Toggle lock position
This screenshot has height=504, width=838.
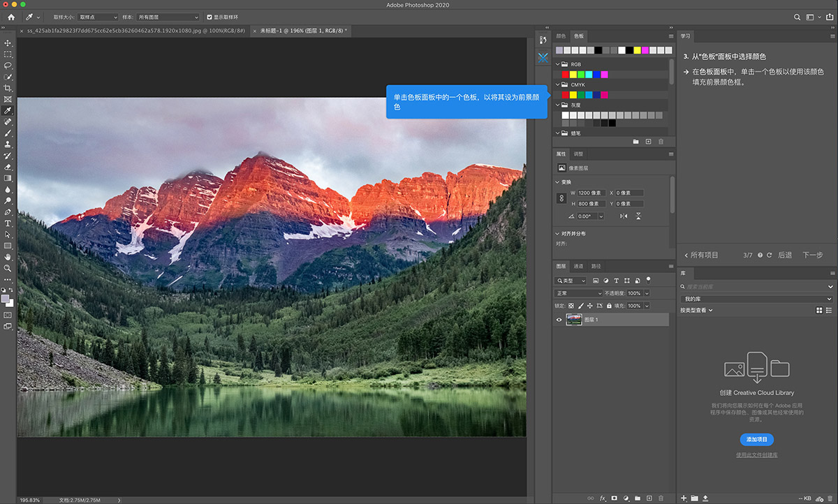[590, 306]
